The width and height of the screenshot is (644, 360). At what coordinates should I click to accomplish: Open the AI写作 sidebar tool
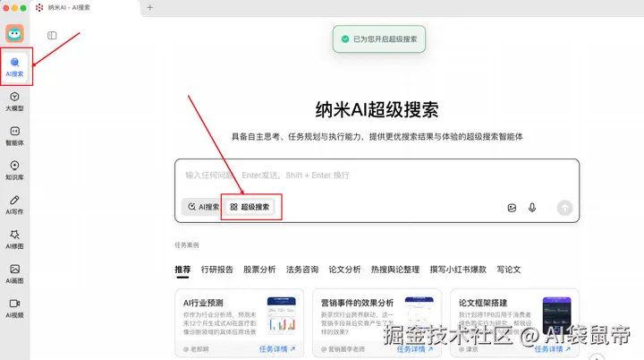point(15,205)
